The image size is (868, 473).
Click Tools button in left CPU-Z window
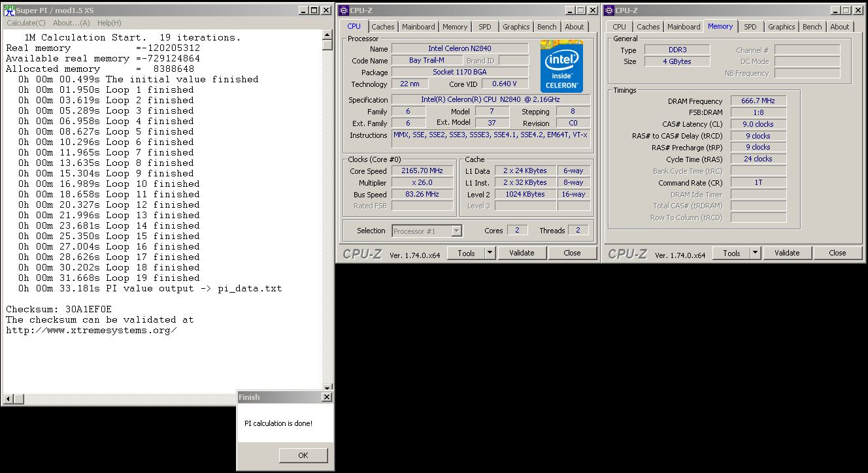[466, 253]
